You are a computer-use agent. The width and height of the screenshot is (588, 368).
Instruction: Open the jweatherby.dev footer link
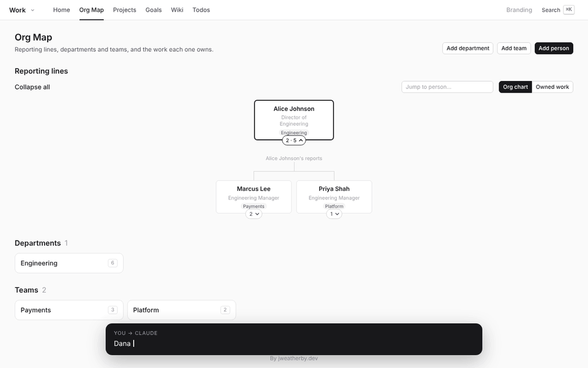(x=298, y=358)
